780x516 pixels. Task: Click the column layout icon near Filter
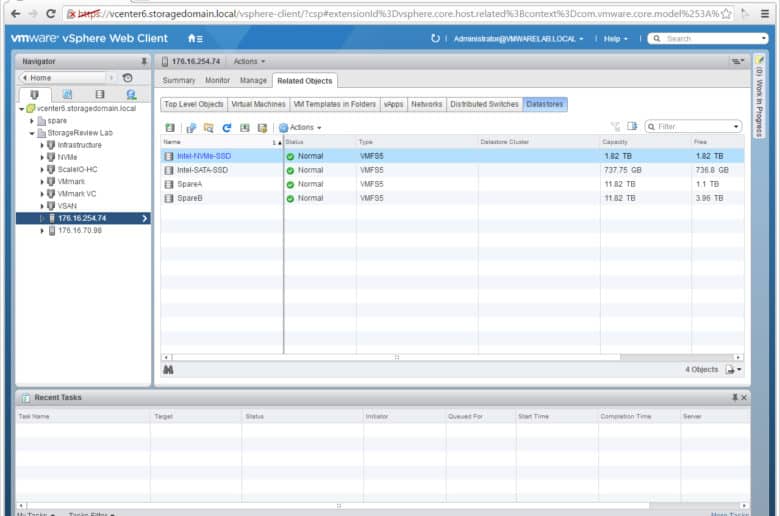(x=632, y=126)
